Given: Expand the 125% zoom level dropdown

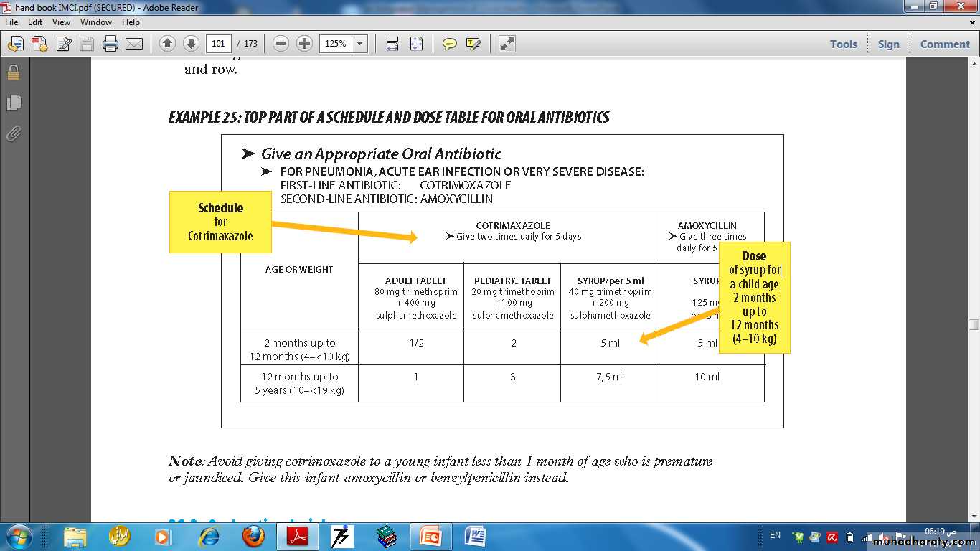Looking at the screenshot, I should coord(360,44).
